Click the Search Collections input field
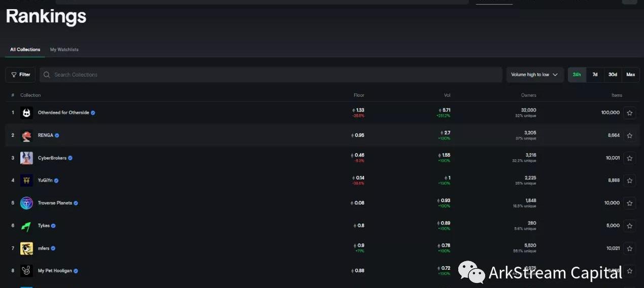 (x=270, y=75)
